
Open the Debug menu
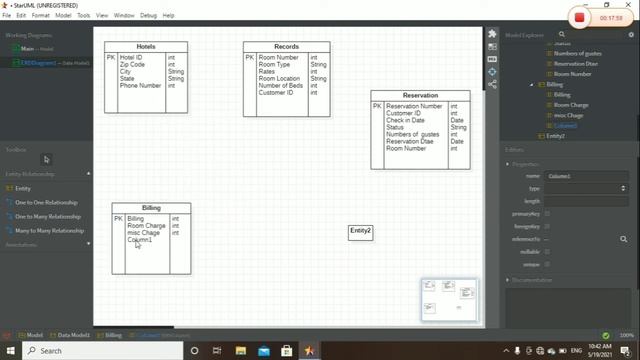click(x=148, y=16)
